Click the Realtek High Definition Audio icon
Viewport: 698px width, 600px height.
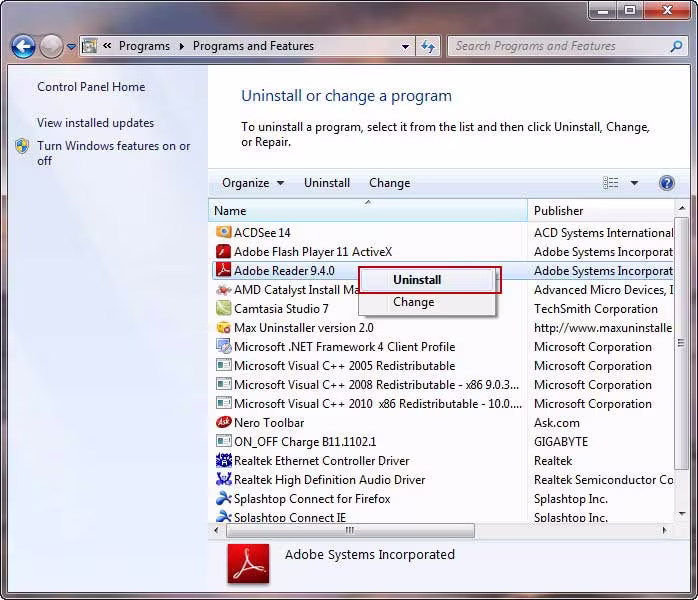click(223, 479)
